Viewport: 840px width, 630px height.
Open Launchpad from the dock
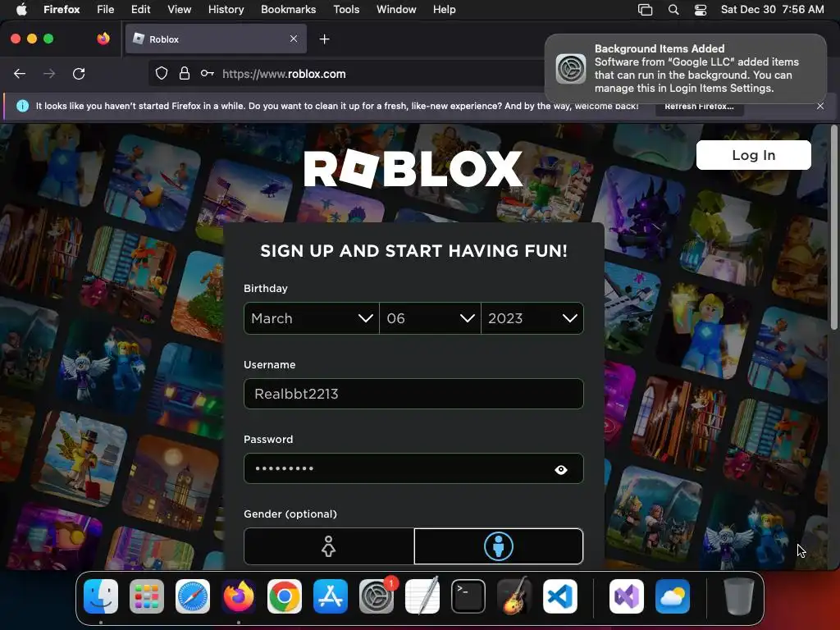pyautogui.click(x=147, y=596)
